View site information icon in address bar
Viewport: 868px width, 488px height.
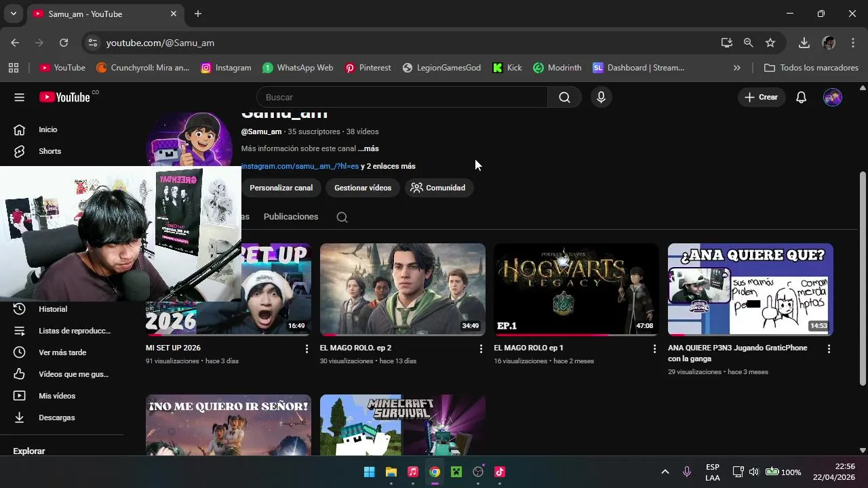coord(93,43)
